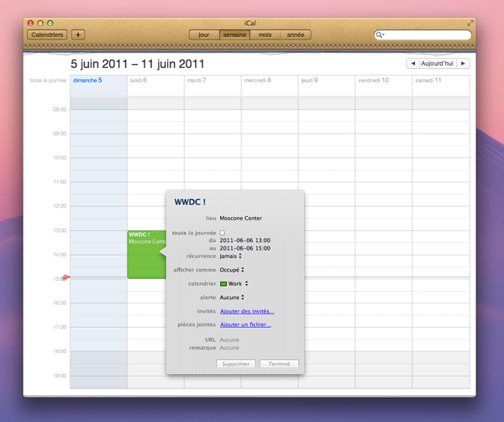Click the green Work color swatch

pyautogui.click(x=223, y=283)
